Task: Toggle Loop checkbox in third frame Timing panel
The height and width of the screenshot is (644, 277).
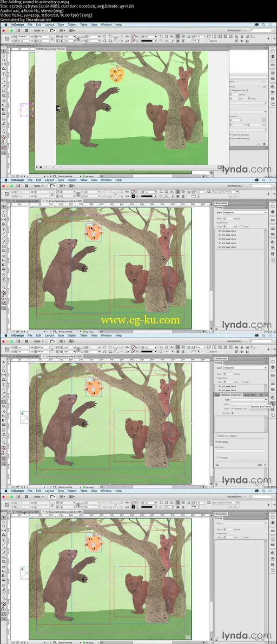Action: 243,381
